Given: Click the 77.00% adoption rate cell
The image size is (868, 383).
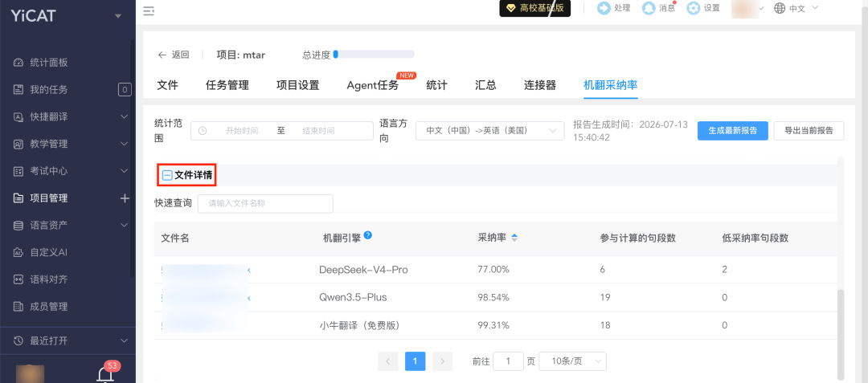Looking at the screenshot, I should (x=493, y=270).
